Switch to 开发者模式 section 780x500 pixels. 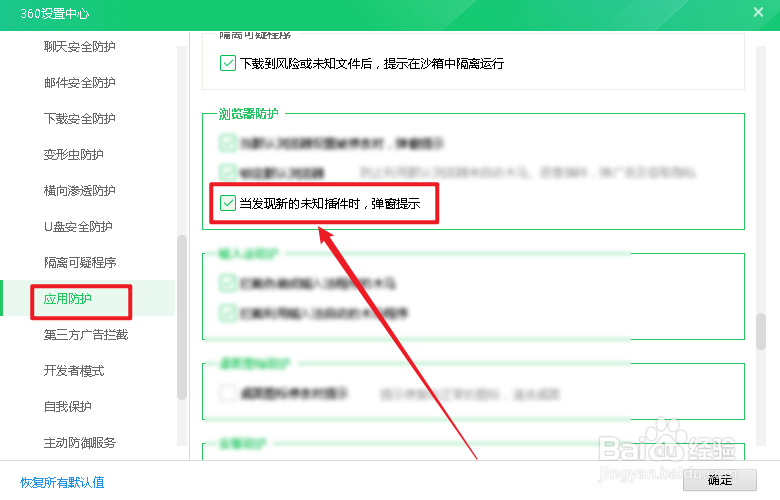74,370
